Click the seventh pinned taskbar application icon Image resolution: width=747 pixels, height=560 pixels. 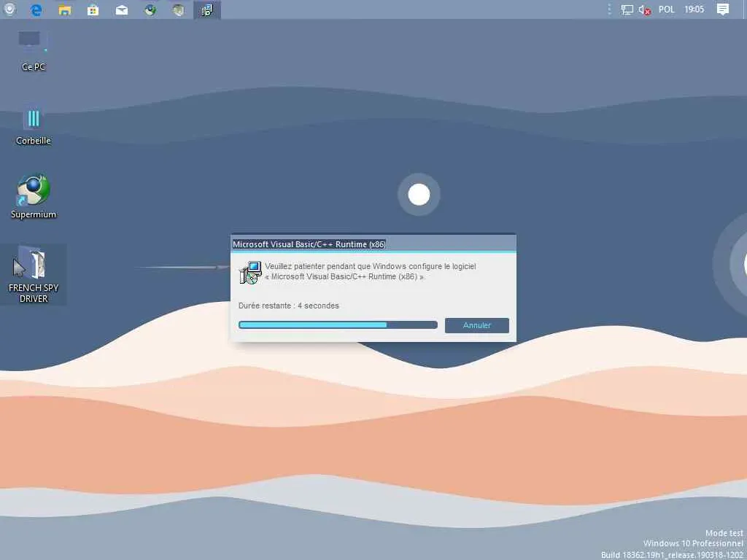(x=179, y=9)
